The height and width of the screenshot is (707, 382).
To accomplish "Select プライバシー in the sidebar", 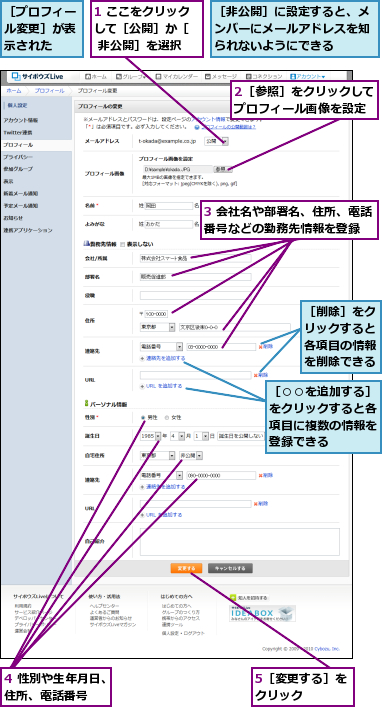I will [x=18, y=157].
